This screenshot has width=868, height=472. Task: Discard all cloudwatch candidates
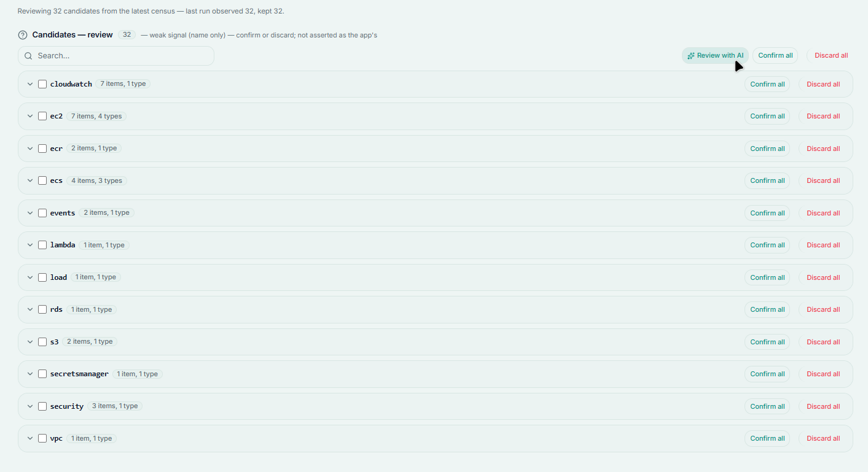click(823, 84)
